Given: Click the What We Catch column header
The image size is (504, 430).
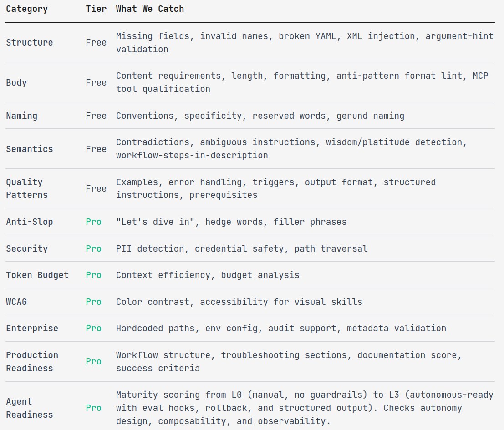Looking at the screenshot, I should (150, 9).
